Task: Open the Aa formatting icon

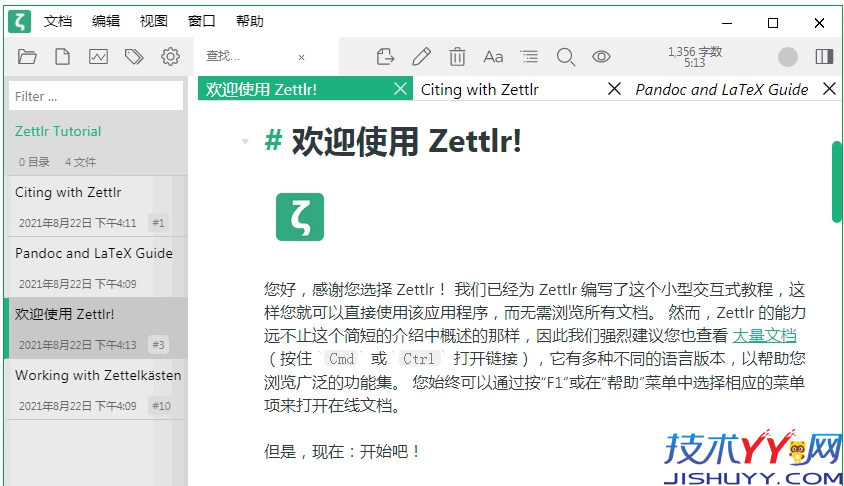Action: 493,57
